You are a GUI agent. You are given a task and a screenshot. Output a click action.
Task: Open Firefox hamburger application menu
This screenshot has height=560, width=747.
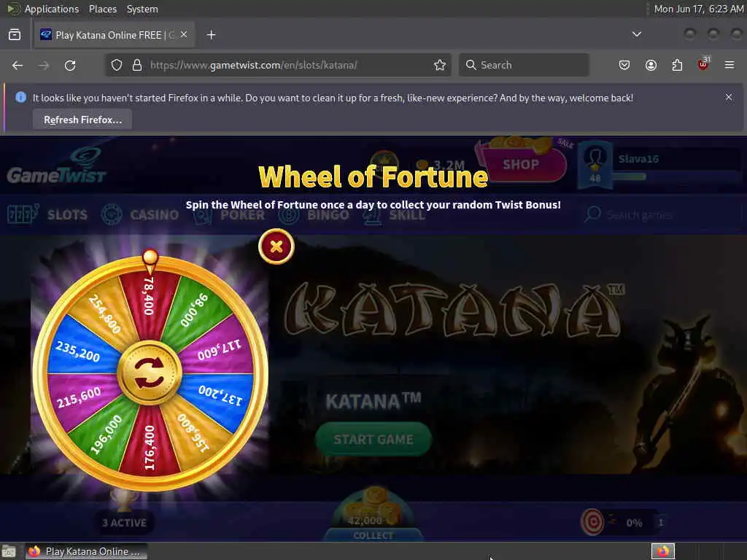click(729, 65)
